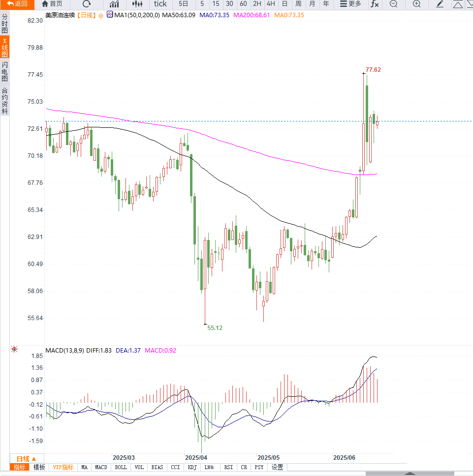Click the bar-and-line chart type icon
This screenshot has height=476, width=473.
114,4
